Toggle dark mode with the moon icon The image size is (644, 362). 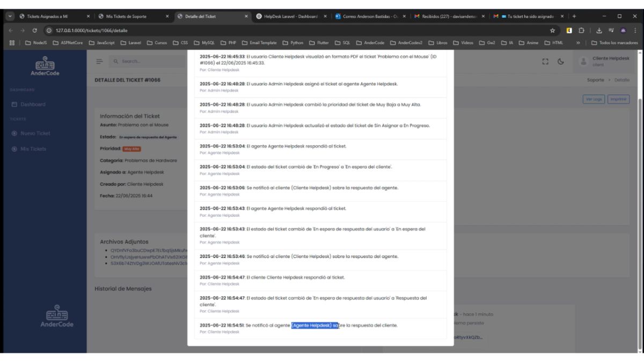click(x=561, y=62)
